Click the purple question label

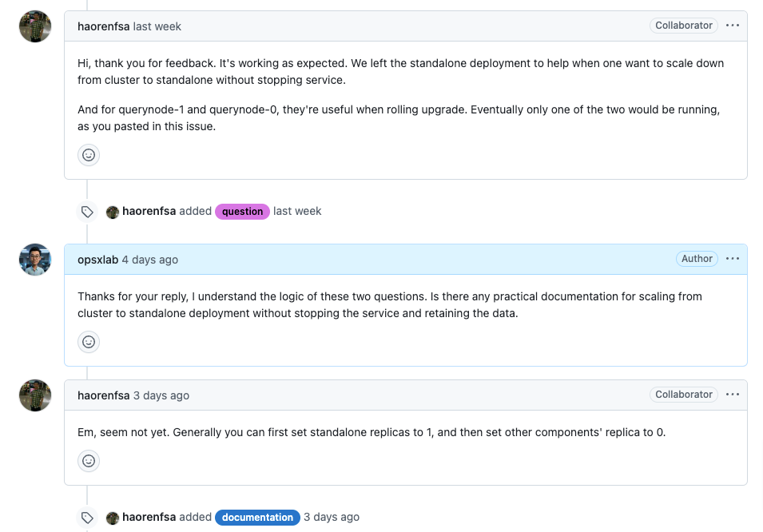(x=242, y=212)
